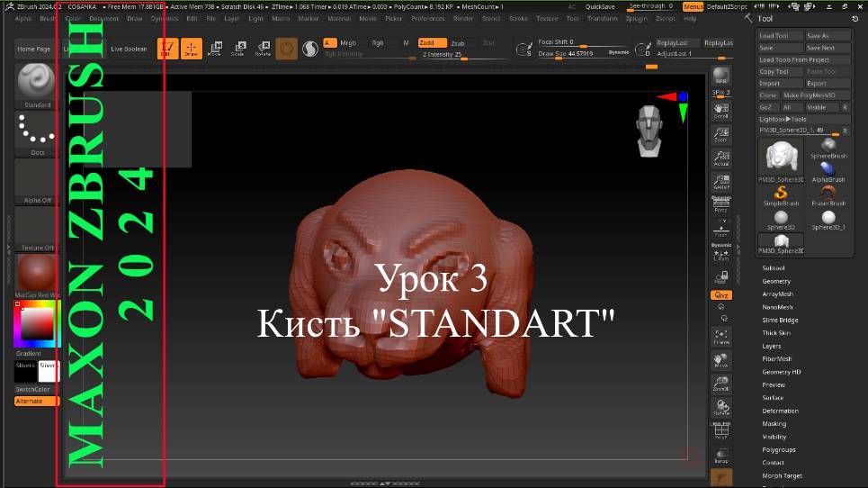Toggle the Draw mode button

tap(192, 49)
